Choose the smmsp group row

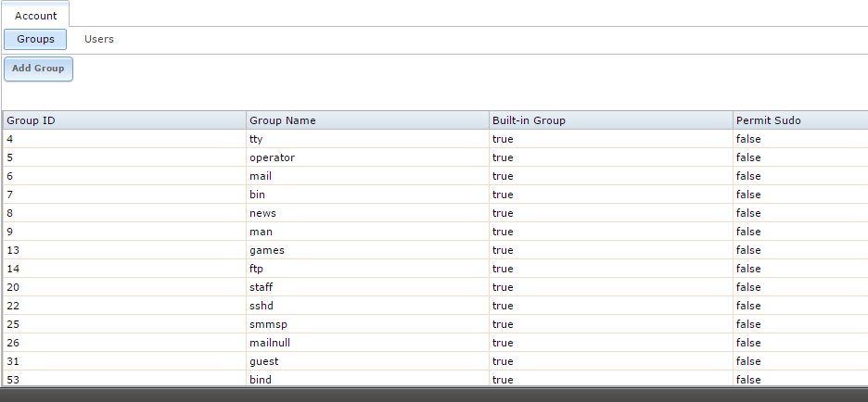click(435, 324)
